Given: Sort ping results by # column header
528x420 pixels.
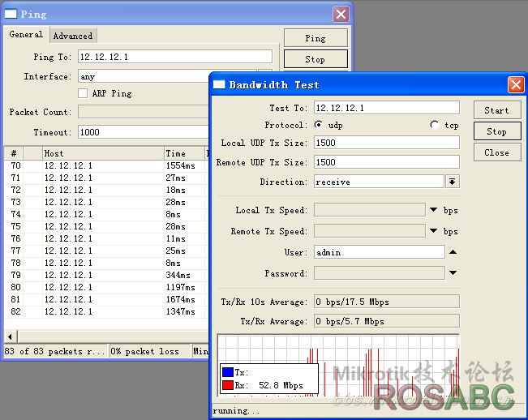Looking at the screenshot, I should tap(14, 153).
